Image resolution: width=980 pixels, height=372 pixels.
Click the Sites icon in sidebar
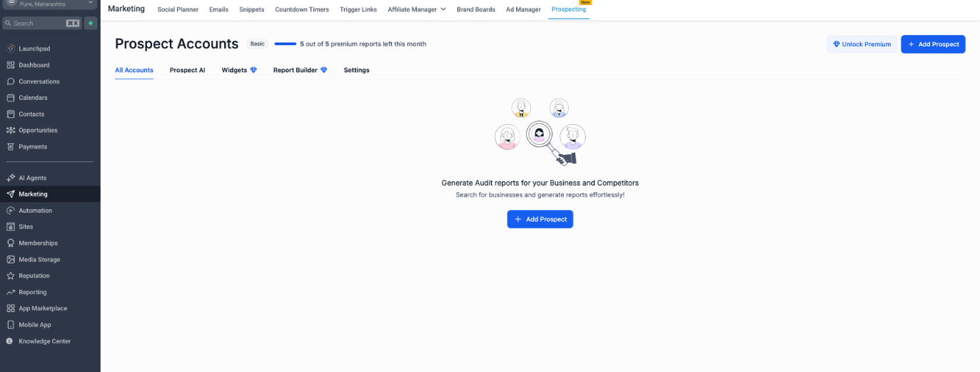[x=11, y=226]
